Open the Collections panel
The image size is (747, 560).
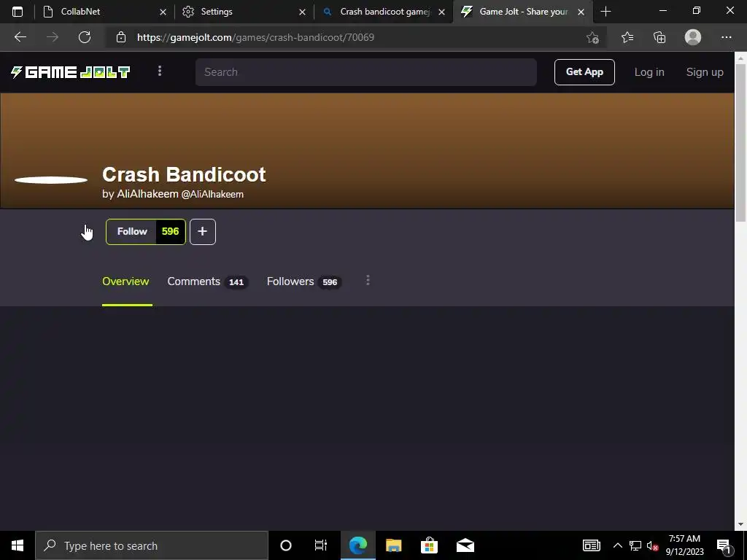659,37
